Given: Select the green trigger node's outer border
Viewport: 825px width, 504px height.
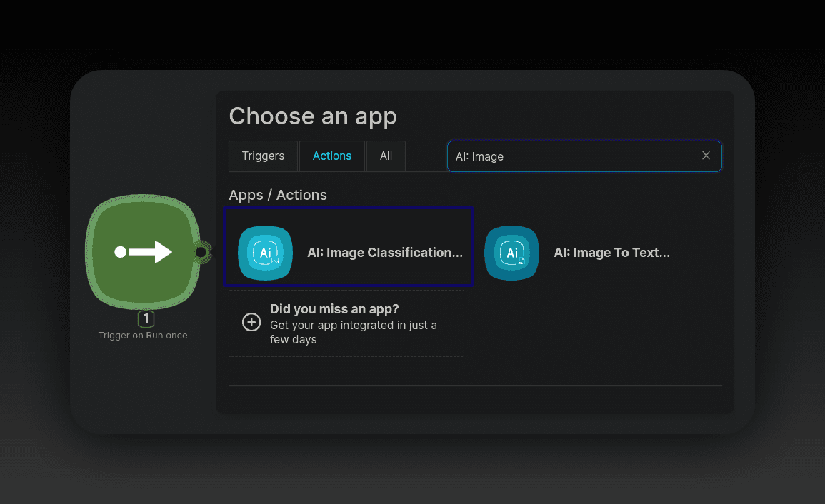Looking at the screenshot, I should pos(89,252).
